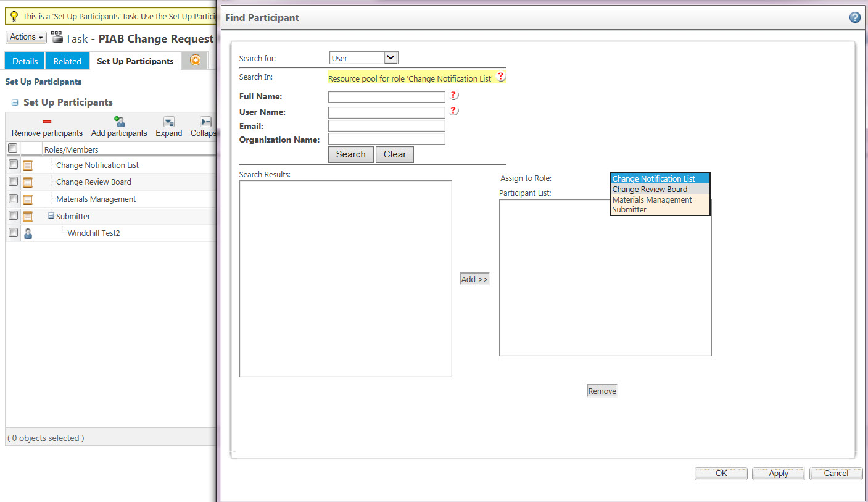Screen dimensions: 868x502
Task: Click the Task type icon beside title
Action: click(x=57, y=38)
